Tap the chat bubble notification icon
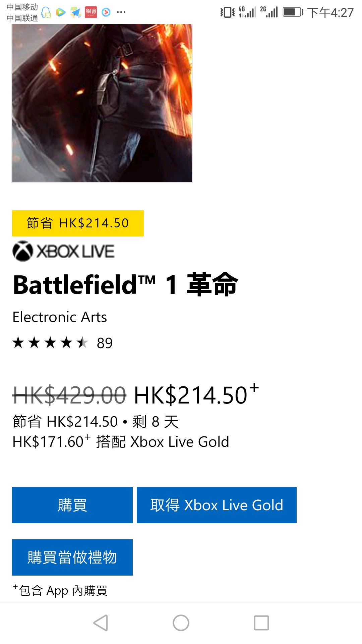 tap(46, 13)
